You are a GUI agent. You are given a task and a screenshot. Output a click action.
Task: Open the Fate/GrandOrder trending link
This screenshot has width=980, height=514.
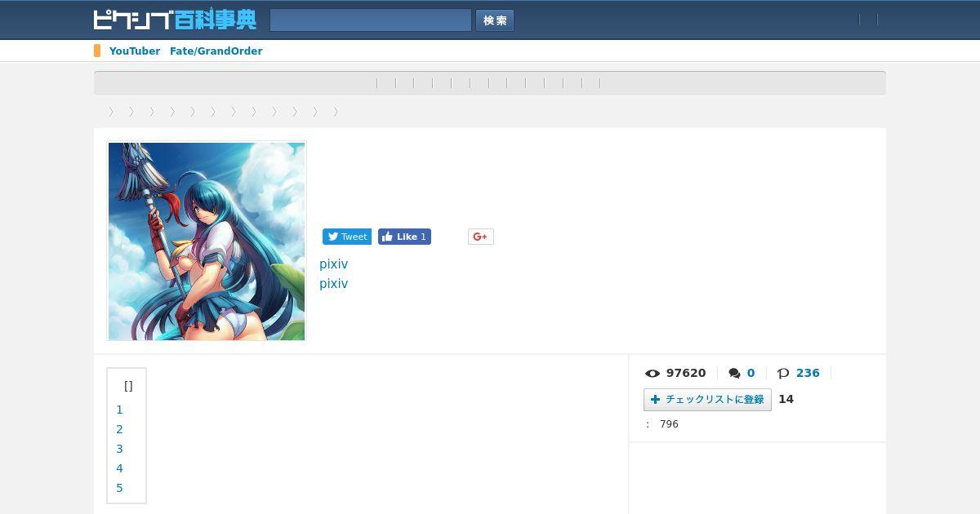(216, 51)
